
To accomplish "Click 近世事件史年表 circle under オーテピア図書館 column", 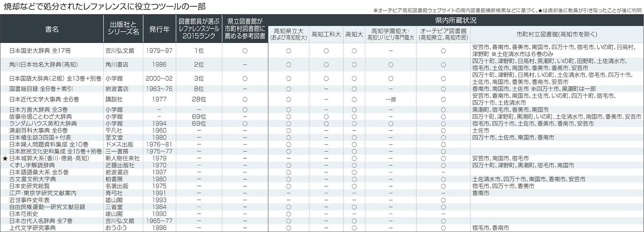I will [x=443, y=200].
